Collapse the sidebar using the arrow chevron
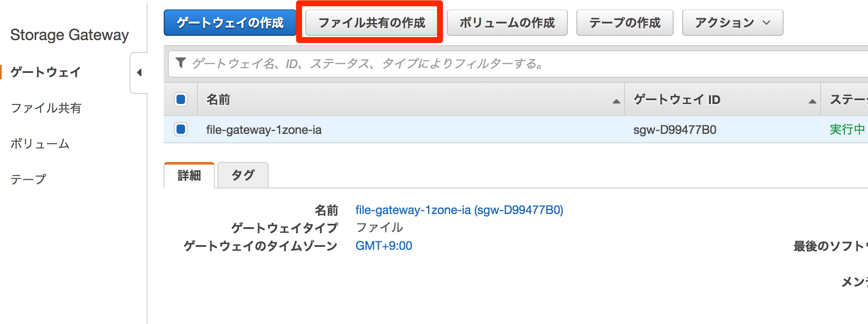This screenshot has height=324, width=868. (x=139, y=72)
